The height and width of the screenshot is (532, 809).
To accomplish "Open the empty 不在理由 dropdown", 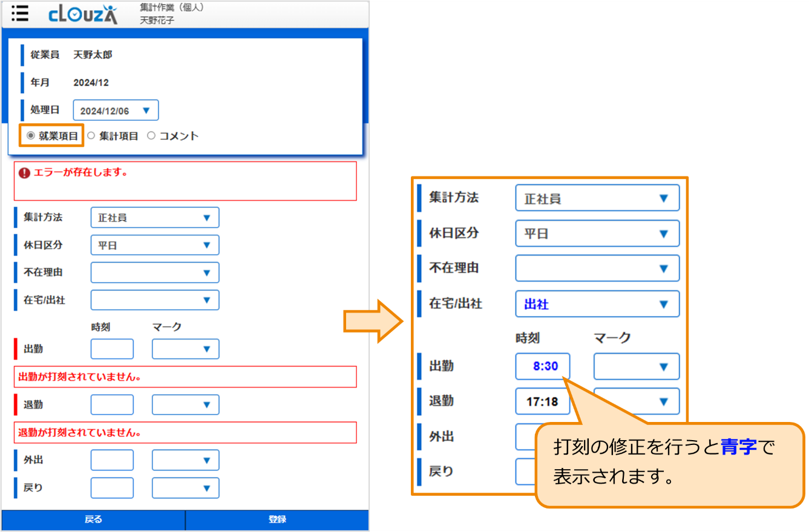I will pyautogui.click(x=154, y=273).
